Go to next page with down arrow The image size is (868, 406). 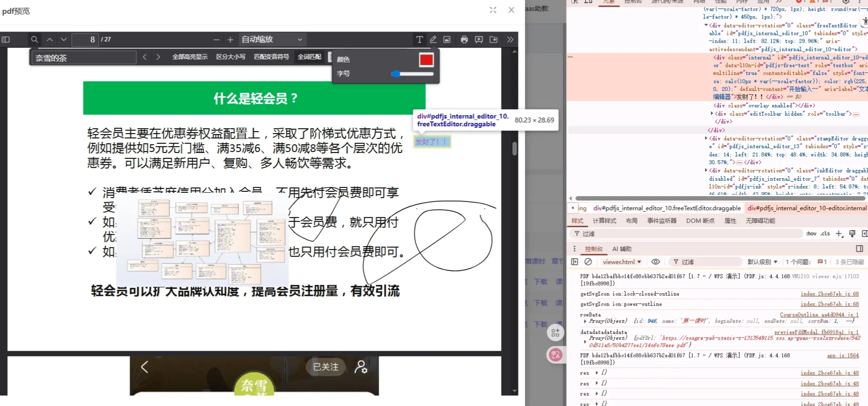coord(64,39)
